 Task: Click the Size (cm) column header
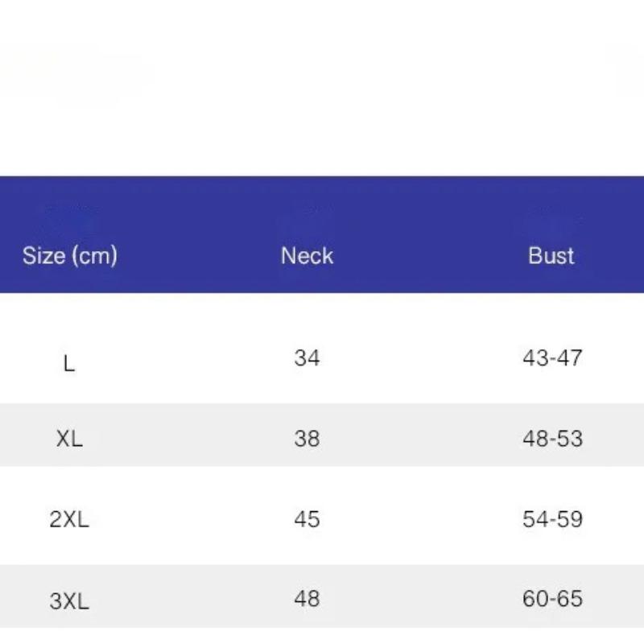click(x=70, y=256)
